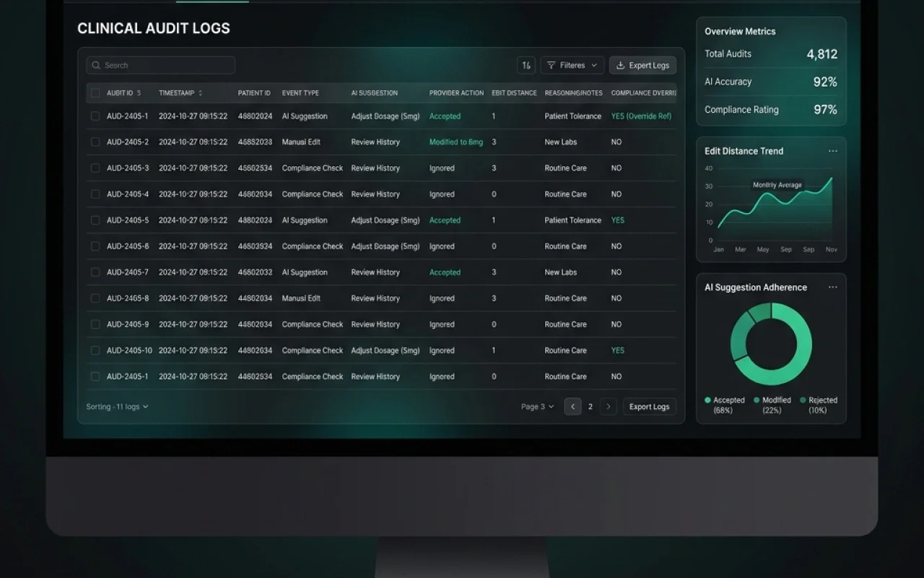Click the REASONINGINOTES column header

coord(574,93)
